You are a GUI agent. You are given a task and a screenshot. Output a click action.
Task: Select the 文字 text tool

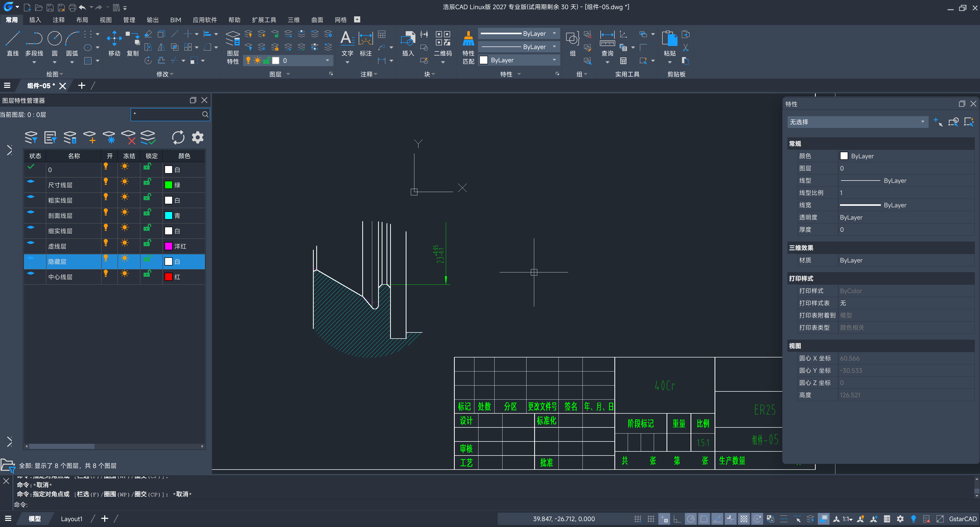[347, 43]
